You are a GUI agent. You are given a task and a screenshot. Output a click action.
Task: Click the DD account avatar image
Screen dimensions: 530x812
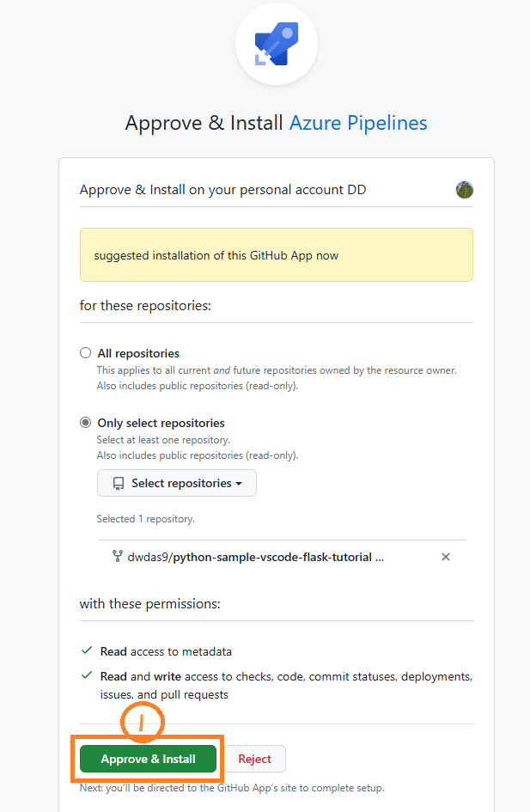464,190
